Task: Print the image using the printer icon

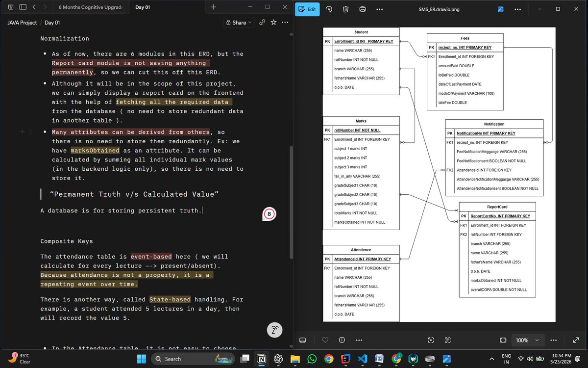Action: coord(363,9)
